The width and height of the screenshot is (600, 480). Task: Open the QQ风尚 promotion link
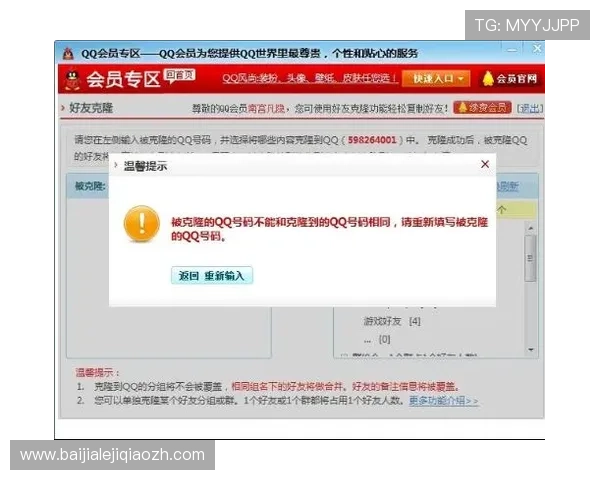pyautogui.click(x=310, y=78)
